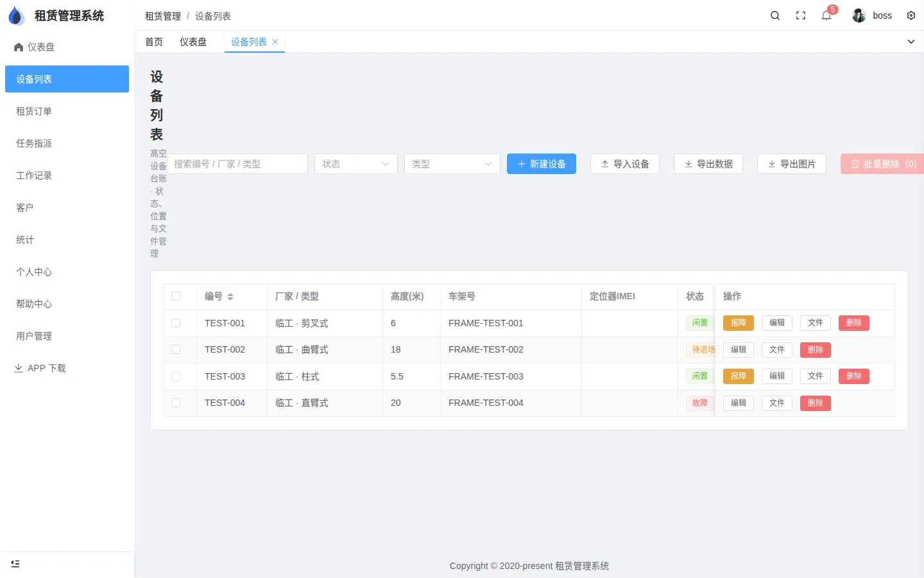The height and width of the screenshot is (578, 924).
Task: Open 租赁订单 in sidebar
Action: (67, 111)
